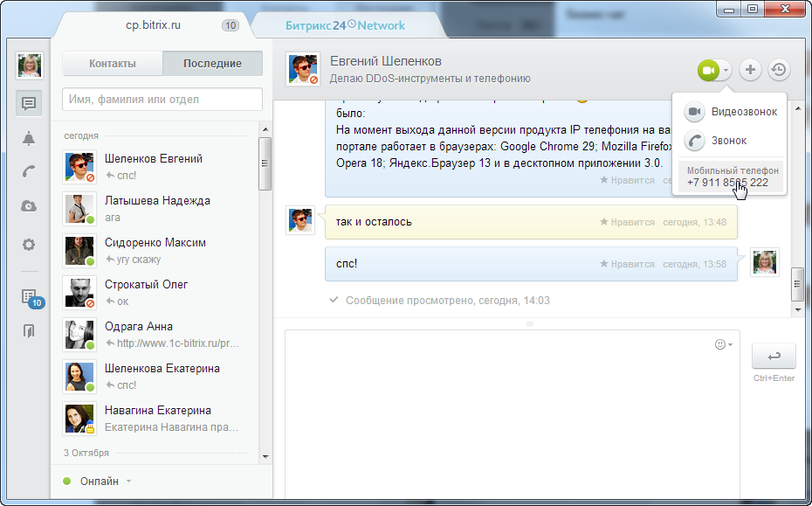Send message with the arrow button
The image size is (812, 506).
[774, 357]
